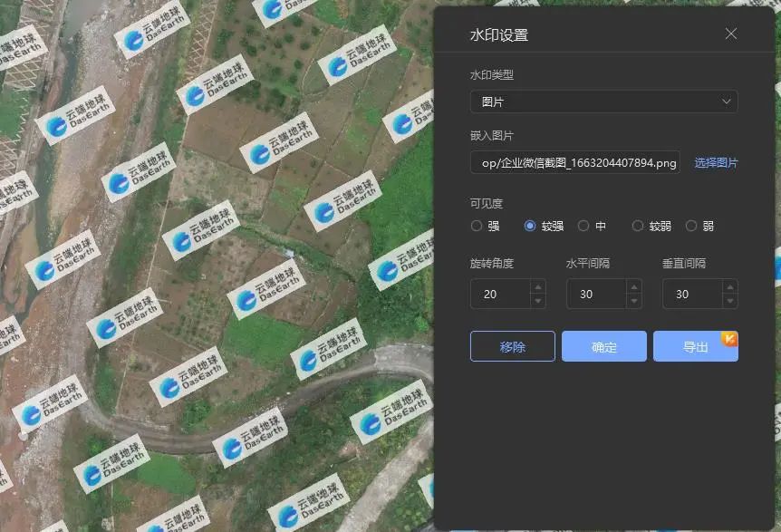Click the 水平间隔 value field
The width and height of the screenshot is (781, 532).
596,294
